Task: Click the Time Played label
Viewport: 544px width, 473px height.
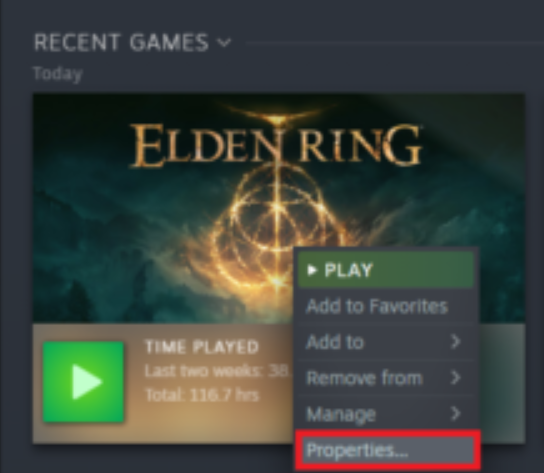Action: [x=202, y=347]
